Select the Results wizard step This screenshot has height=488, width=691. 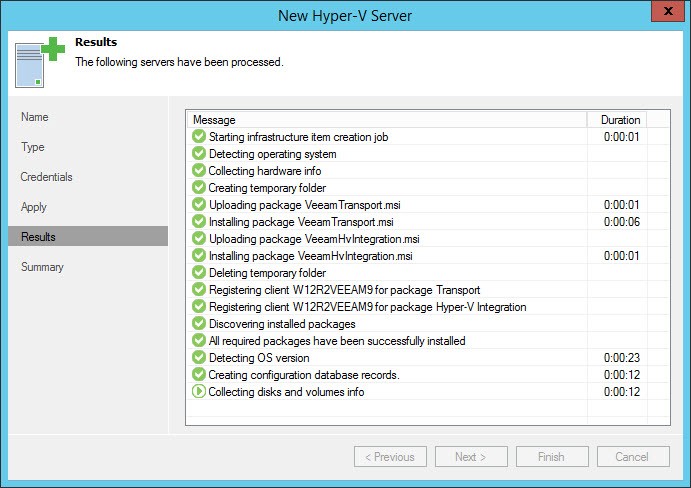[88, 236]
